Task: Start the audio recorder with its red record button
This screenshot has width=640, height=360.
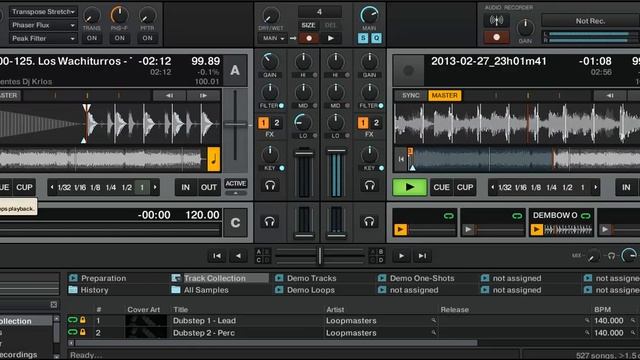Action: [x=496, y=37]
